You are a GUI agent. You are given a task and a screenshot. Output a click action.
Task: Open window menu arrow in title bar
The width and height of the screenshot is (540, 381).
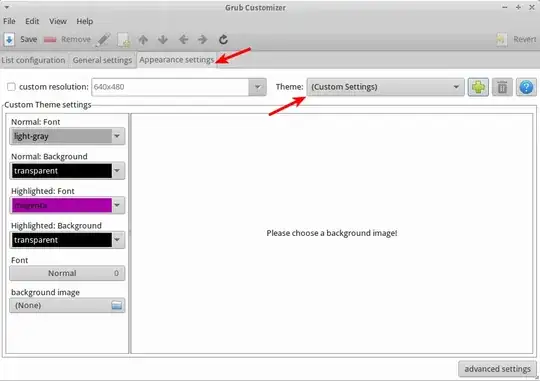tap(7, 7)
